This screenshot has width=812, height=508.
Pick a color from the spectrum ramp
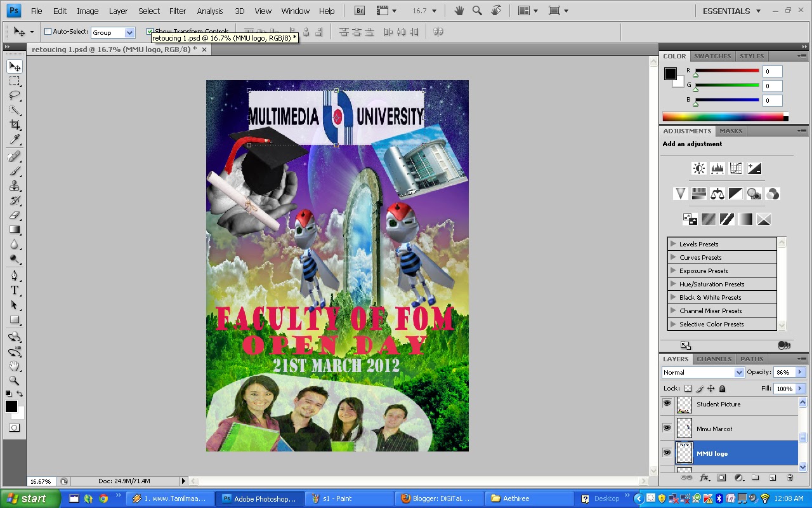click(723, 117)
